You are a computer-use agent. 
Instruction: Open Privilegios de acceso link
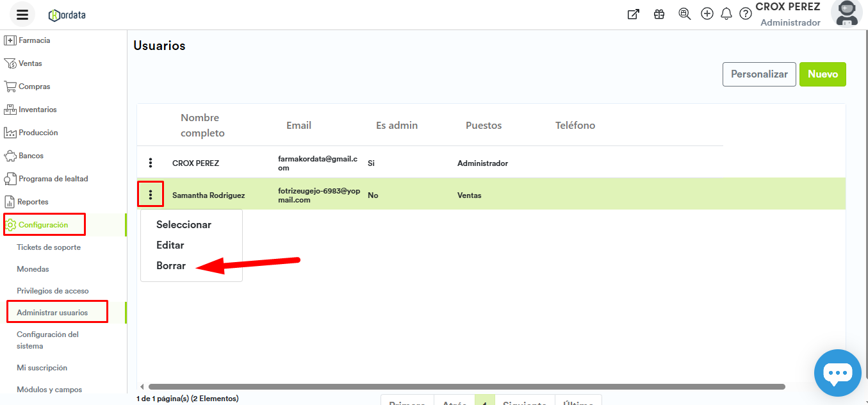tap(53, 291)
